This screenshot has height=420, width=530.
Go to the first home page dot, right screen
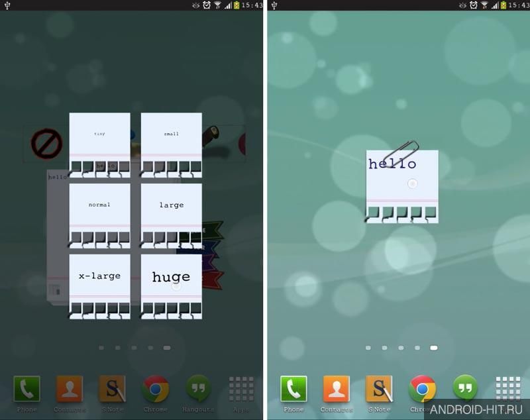pyautogui.click(x=368, y=348)
